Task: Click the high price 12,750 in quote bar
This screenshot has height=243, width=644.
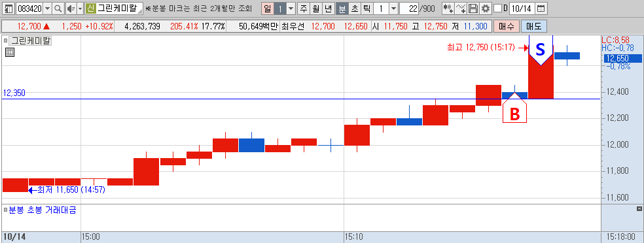Action: (435, 27)
